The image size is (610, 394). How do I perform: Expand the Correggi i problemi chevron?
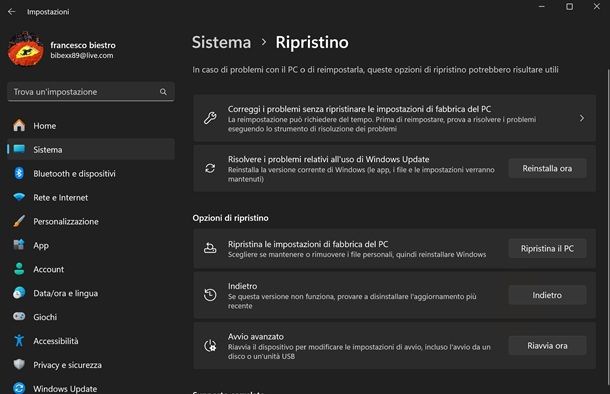tap(582, 118)
